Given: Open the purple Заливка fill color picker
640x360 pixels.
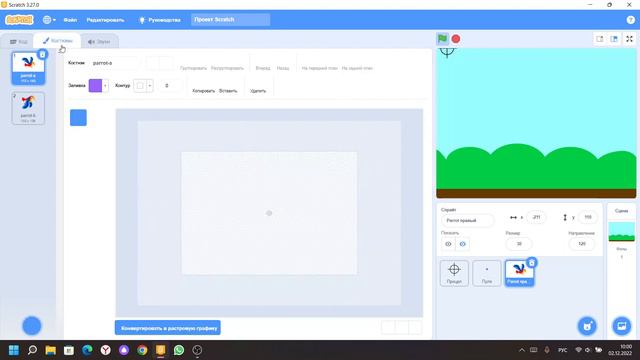Looking at the screenshot, I should click(x=98, y=86).
